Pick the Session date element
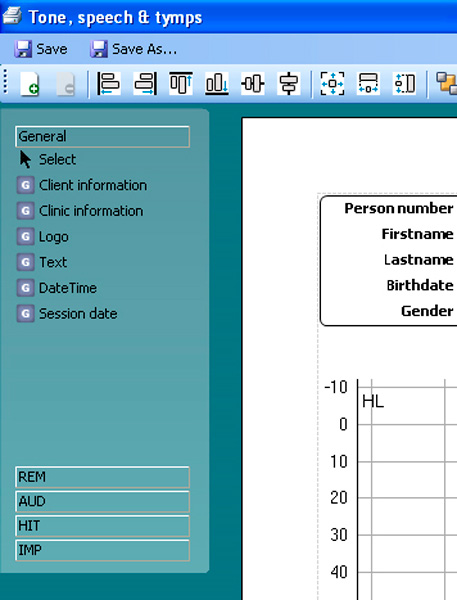The height and width of the screenshot is (600, 457). (67, 314)
